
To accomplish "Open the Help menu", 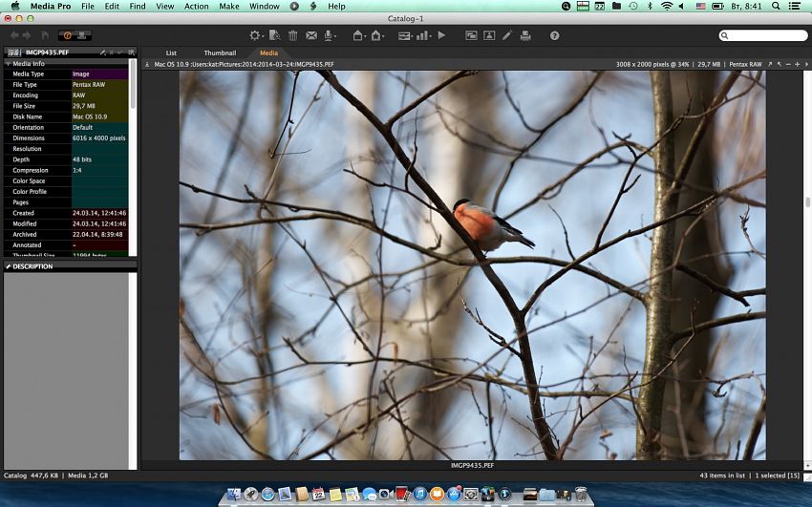I will pos(336,7).
